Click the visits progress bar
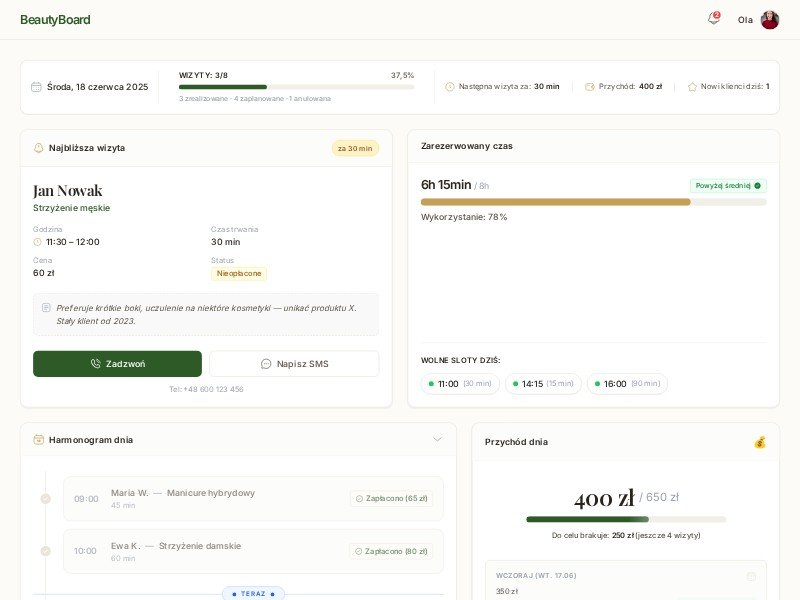 (x=296, y=87)
